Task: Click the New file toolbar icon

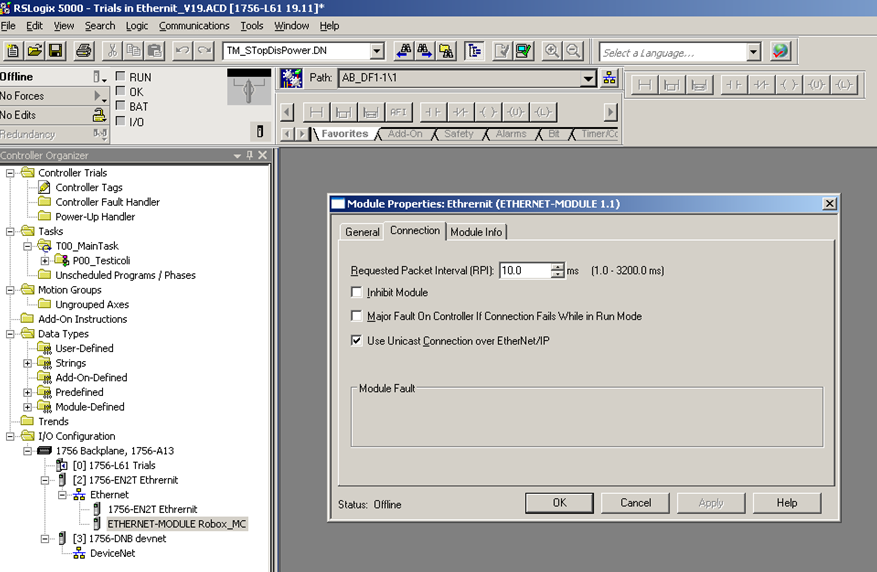Action: click(x=13, y=51)
